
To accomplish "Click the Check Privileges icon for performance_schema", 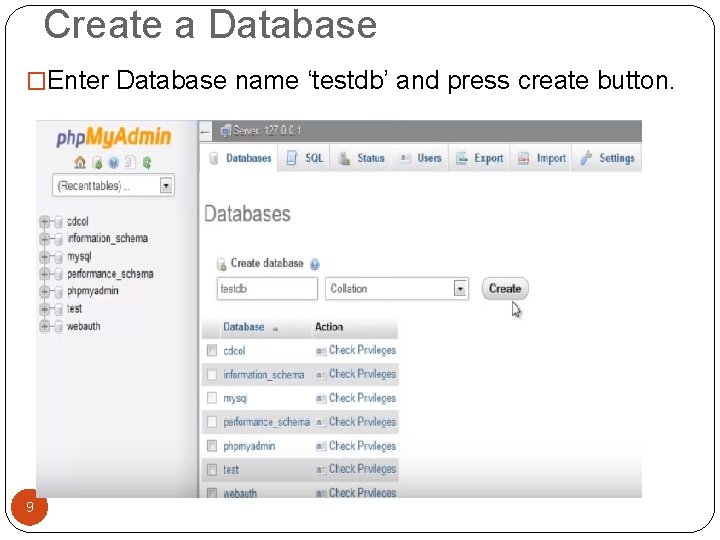I will (x=321, y=422).
